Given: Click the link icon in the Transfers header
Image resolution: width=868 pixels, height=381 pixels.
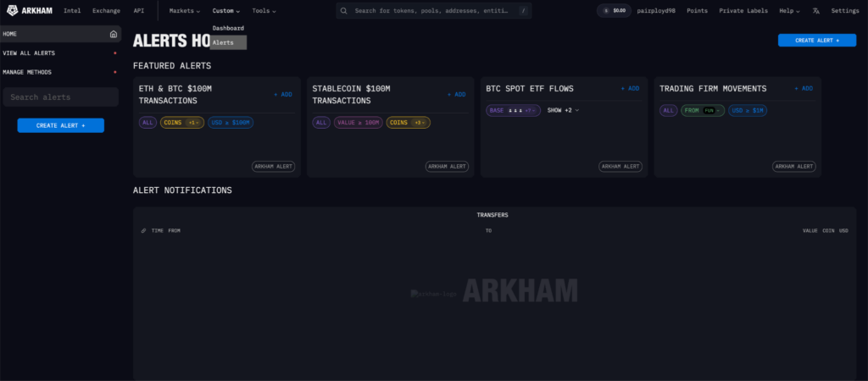Looking at the screenshot, I should pyautogui.click(x=143, y=230).
